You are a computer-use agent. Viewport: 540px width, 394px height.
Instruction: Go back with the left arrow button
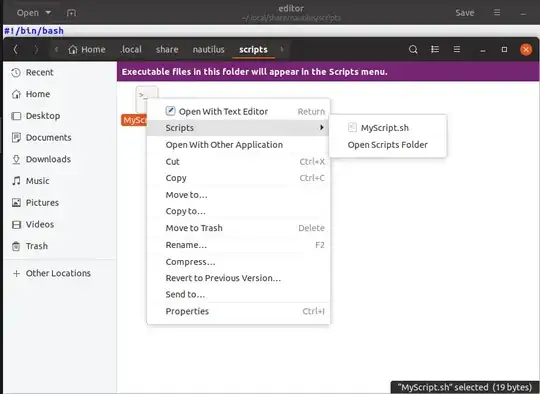(x=15, y=50)
